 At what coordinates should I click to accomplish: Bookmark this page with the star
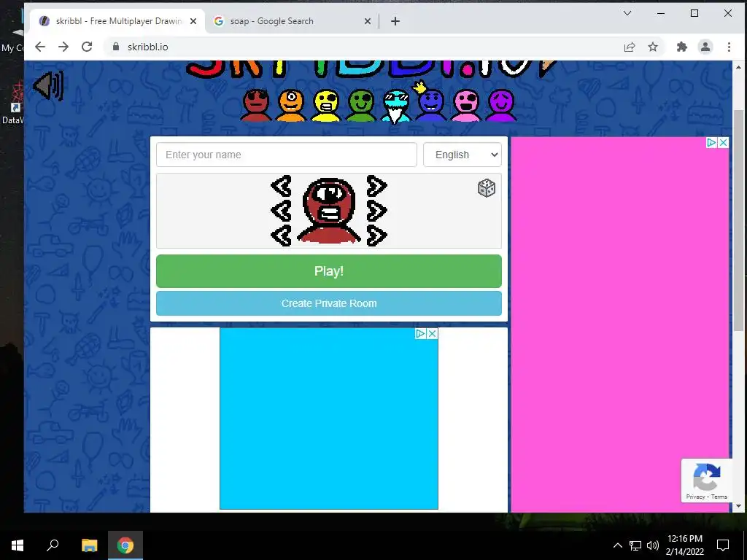pyautogui.click(x=653, y=47)
